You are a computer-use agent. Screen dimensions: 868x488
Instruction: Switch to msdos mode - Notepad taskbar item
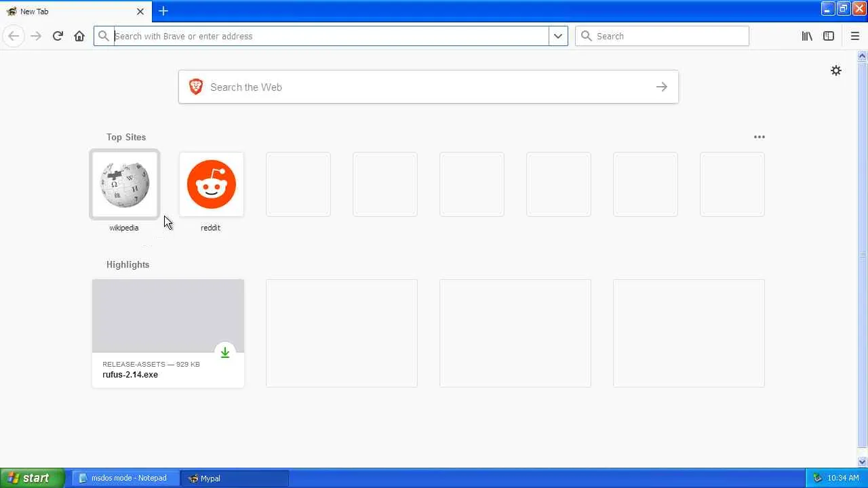point(125,478)
